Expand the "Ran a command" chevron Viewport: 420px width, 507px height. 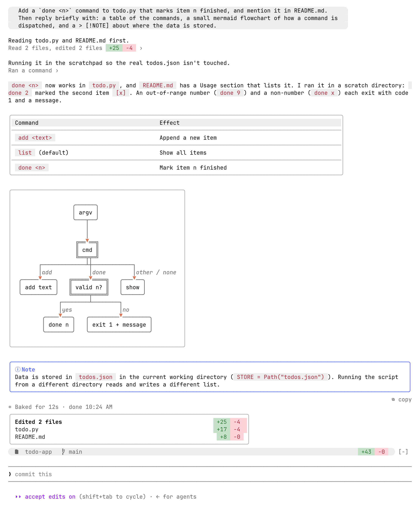point(57,71)
